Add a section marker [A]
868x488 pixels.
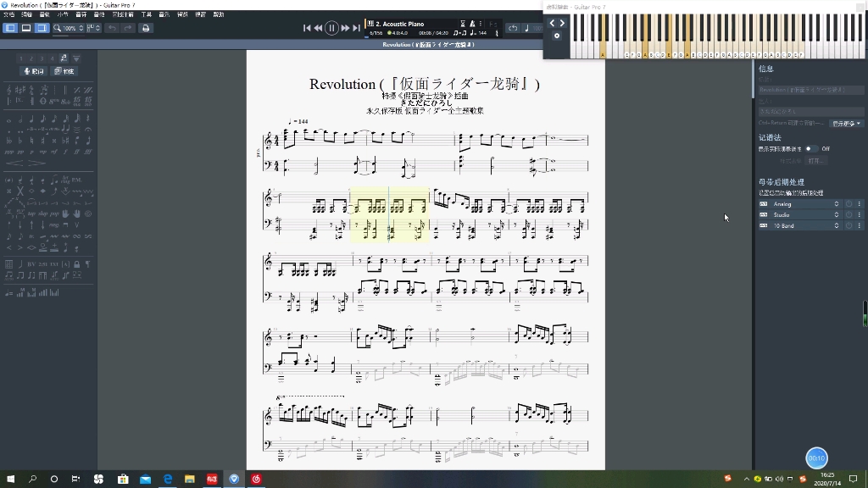click(65, 264)
